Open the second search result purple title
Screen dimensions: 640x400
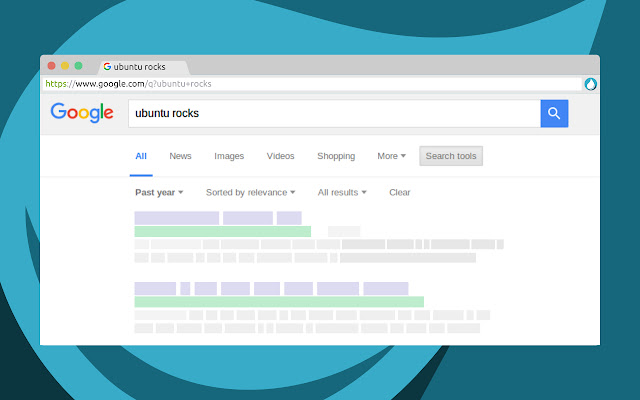click(271, 289)
